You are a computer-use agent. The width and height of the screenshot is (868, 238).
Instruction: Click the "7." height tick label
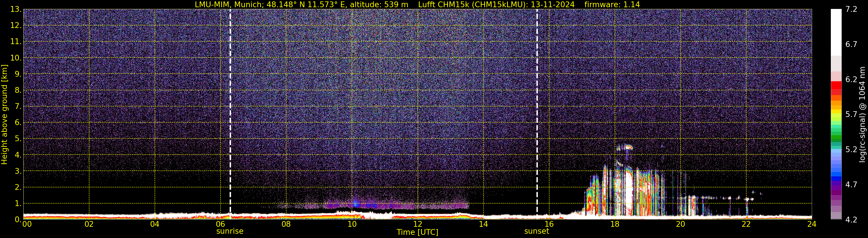pyautogui.click(x=18, y=107)
